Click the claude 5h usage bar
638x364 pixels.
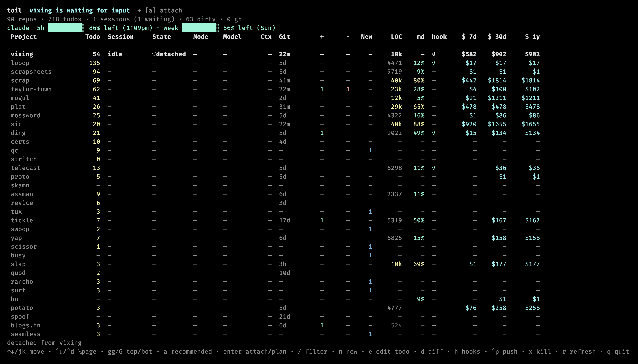67,28
